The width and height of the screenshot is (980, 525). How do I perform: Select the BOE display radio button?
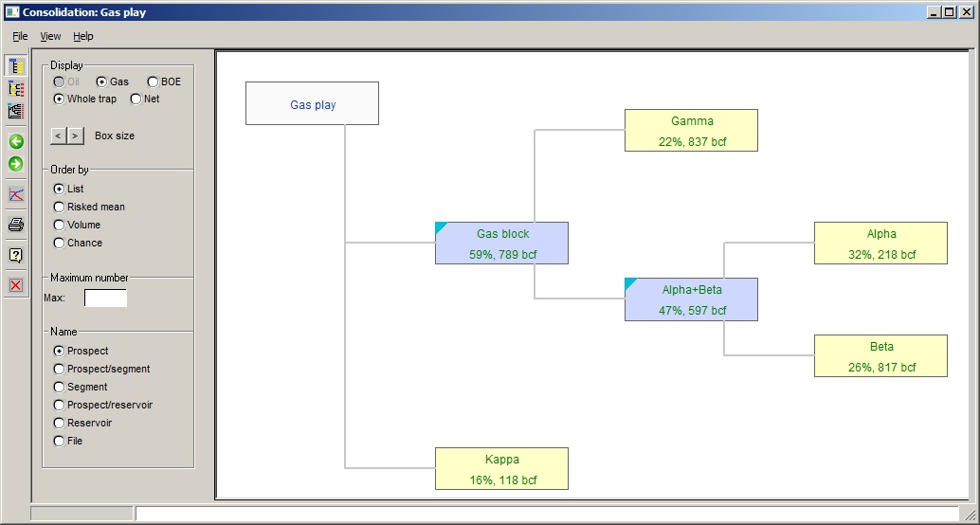(153, 82)
